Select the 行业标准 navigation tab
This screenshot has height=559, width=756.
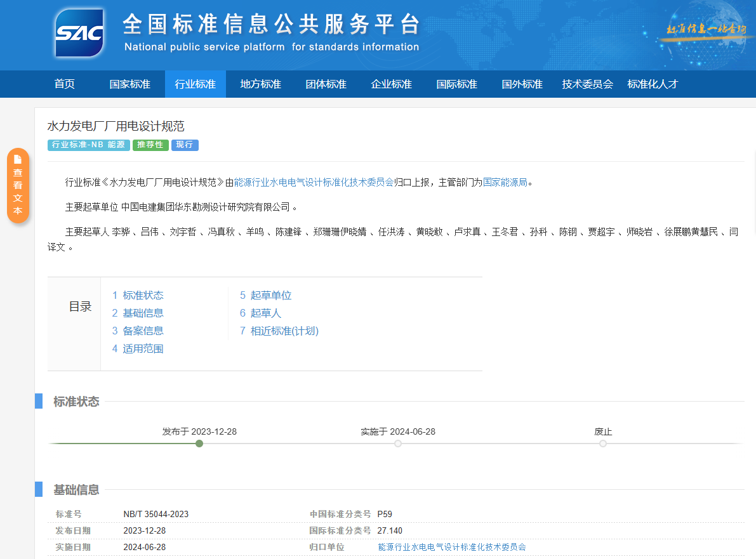[195, 84]
